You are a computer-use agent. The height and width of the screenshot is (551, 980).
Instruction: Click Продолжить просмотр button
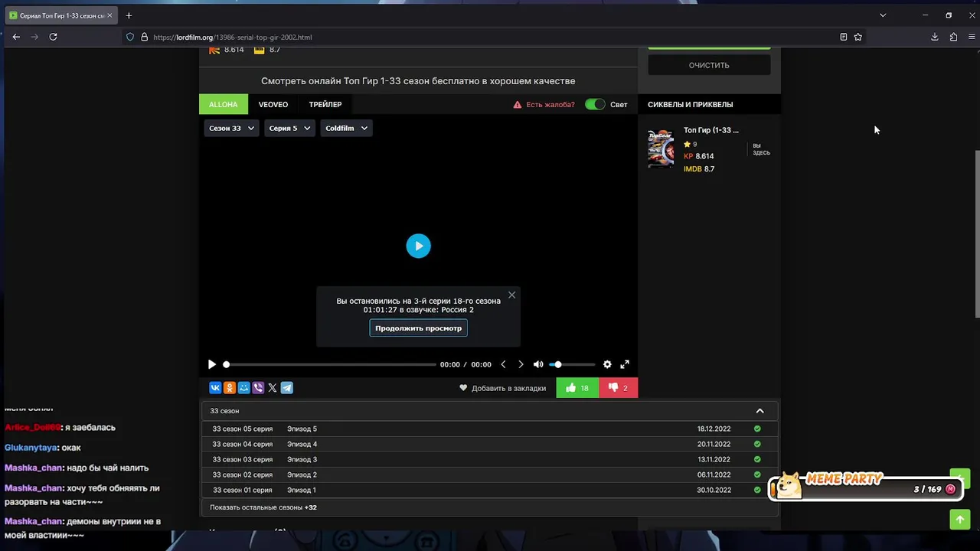pos(418,328)
